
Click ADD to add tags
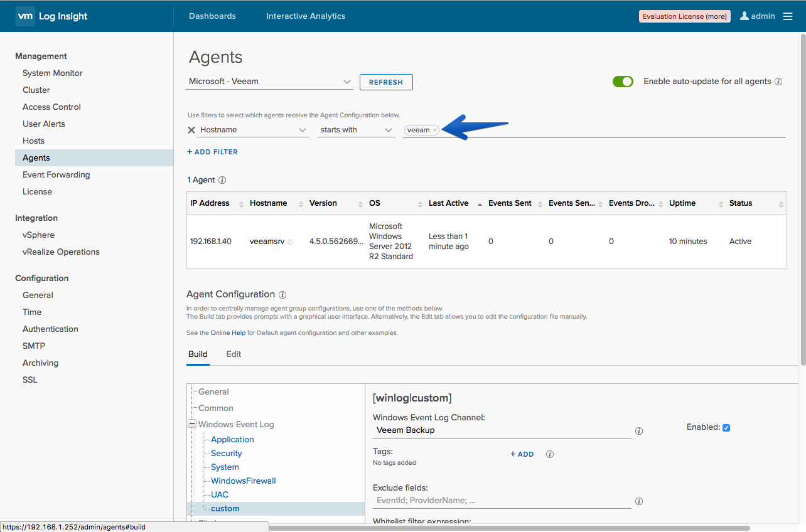522,454
